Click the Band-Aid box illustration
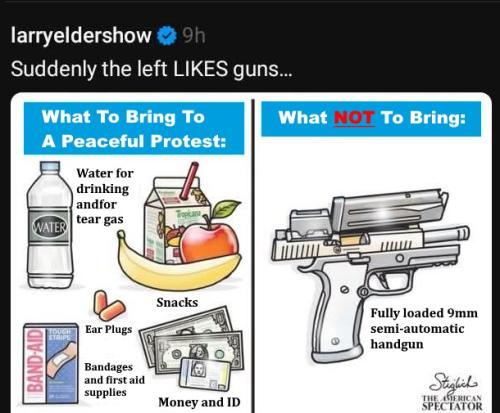The image size is (500, 413). [x=50, y=363]
